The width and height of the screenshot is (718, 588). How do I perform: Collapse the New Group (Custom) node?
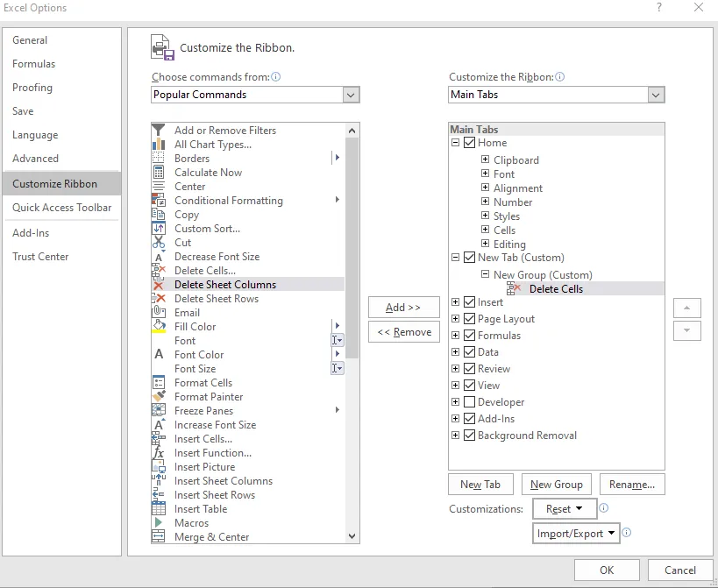coord(485,274)
